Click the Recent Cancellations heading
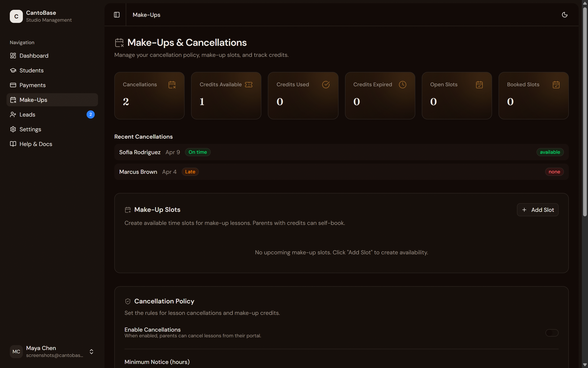Image resolution: width=588 pixels, height=368 pixels. pos(143,137)
